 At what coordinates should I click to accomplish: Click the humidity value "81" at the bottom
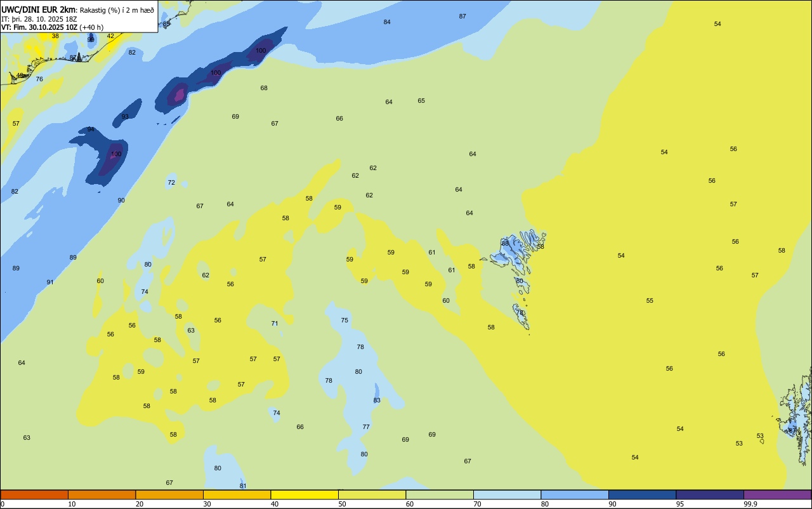click(x=243, y=486)
